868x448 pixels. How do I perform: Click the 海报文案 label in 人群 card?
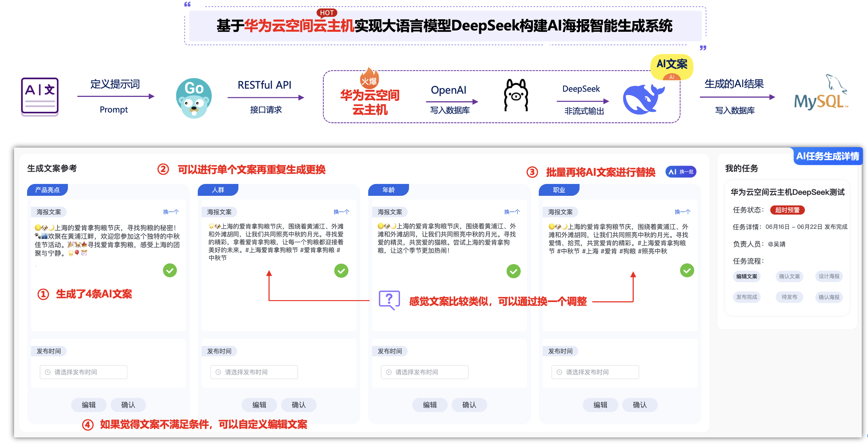(x=219, y=212)
